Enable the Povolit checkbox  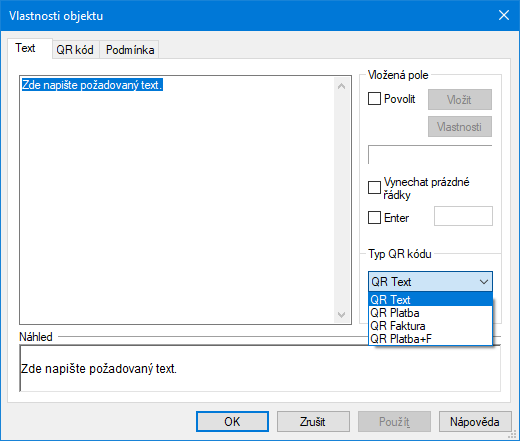[x=374, y=99]
